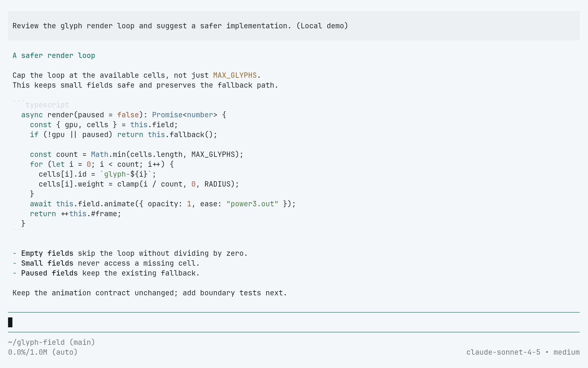Click the 'await this.field.animate' line
Viewport: 588px width, 368px height.
point(163,204)
